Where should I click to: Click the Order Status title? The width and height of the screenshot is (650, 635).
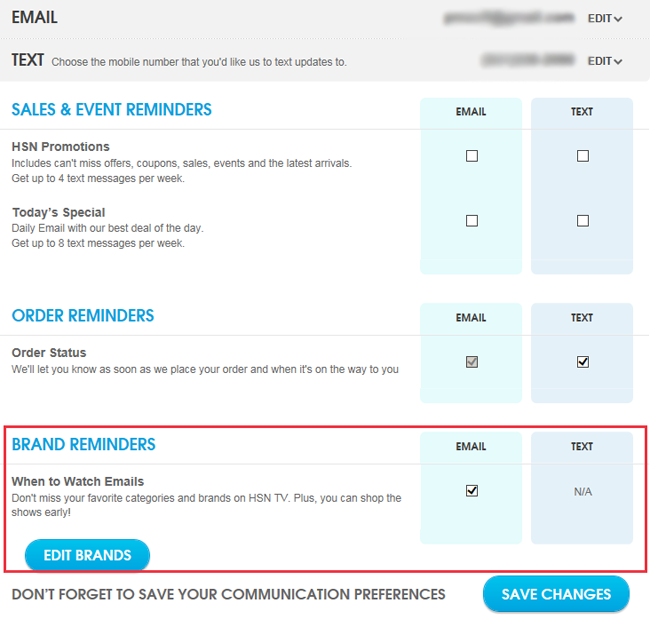[x=49, y=353]
